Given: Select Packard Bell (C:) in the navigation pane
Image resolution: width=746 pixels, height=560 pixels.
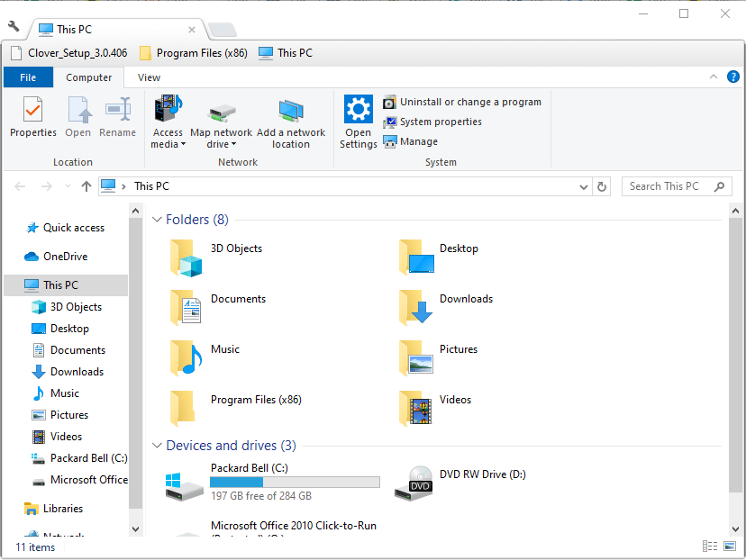Looking at the screenshot, I should [x=79, y=458].
